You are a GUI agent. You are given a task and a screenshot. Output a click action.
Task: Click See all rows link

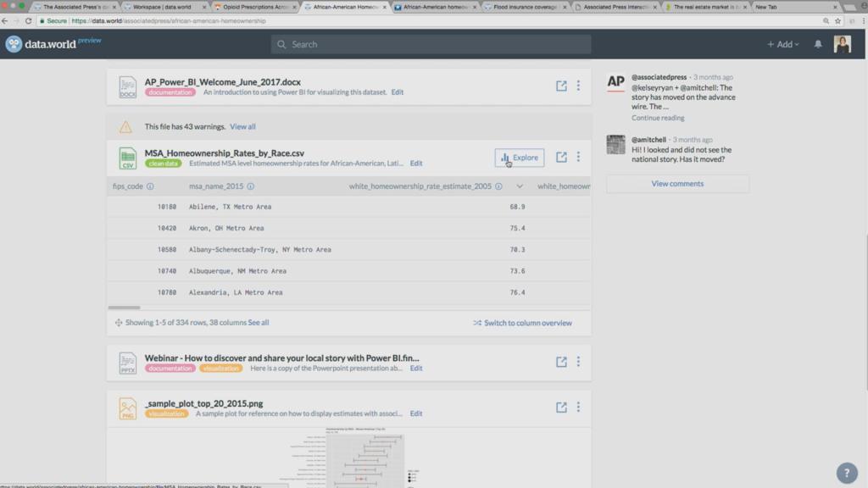click(x=259, y=323)
